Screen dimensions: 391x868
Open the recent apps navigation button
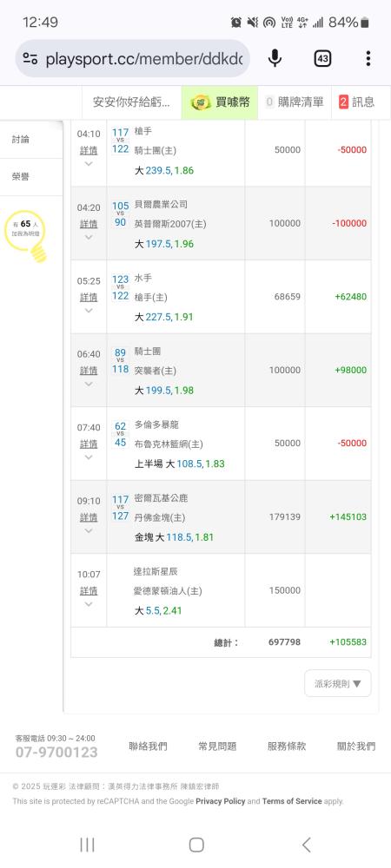point(87,845)
